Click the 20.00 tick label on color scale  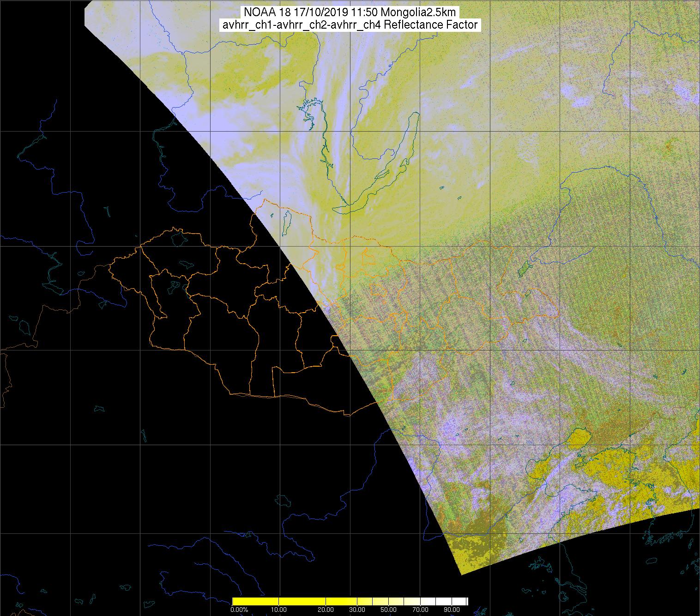[326, 610]
